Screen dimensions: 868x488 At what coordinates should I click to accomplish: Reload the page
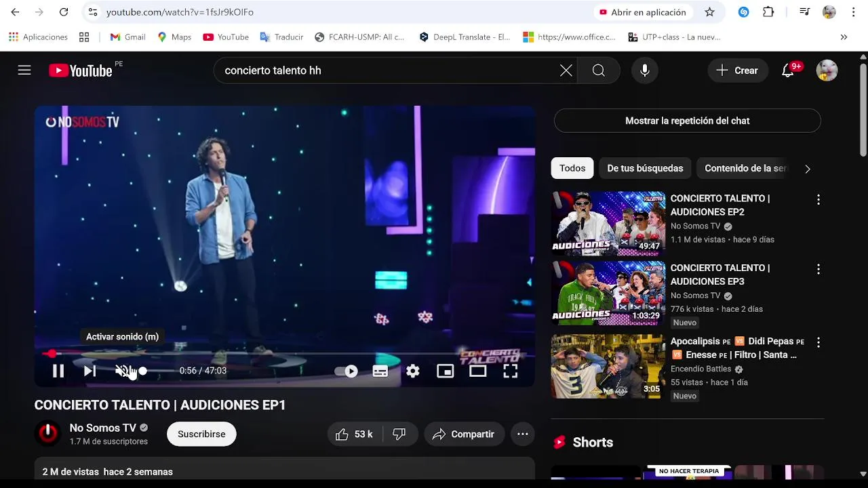point(64,12)
